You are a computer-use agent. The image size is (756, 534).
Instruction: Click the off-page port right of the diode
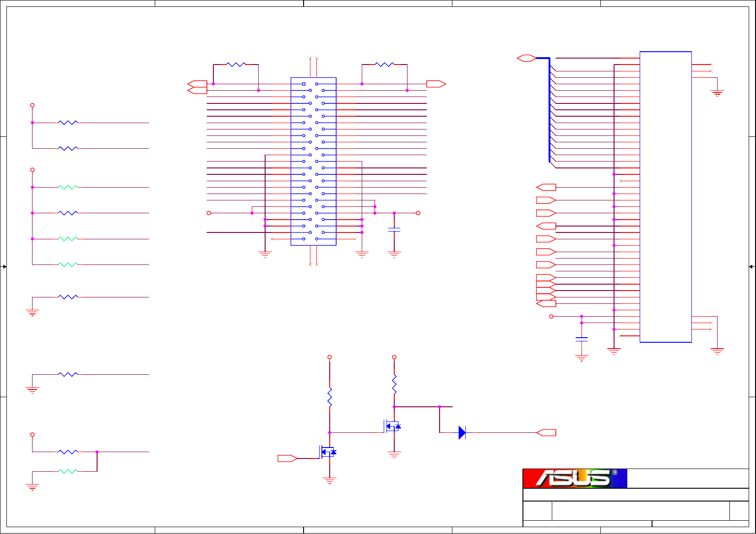point(546,432)
